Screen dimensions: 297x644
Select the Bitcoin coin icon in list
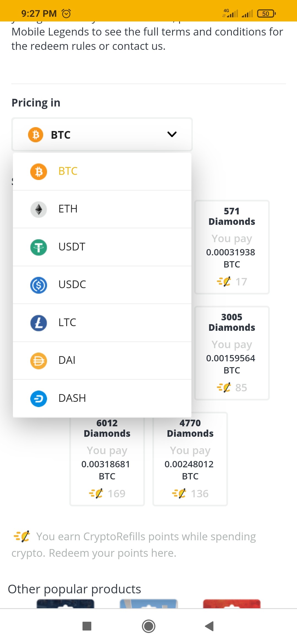click(38, 172)
